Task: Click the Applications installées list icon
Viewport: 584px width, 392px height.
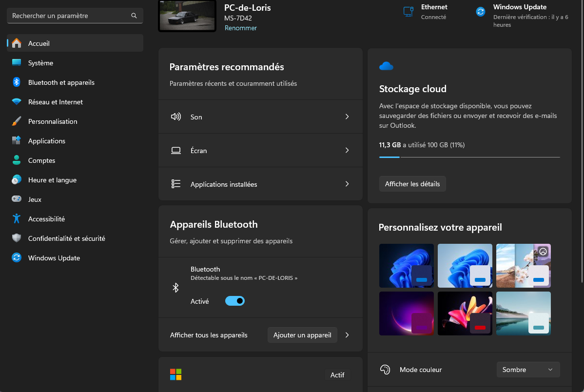Action: point(176,184)
